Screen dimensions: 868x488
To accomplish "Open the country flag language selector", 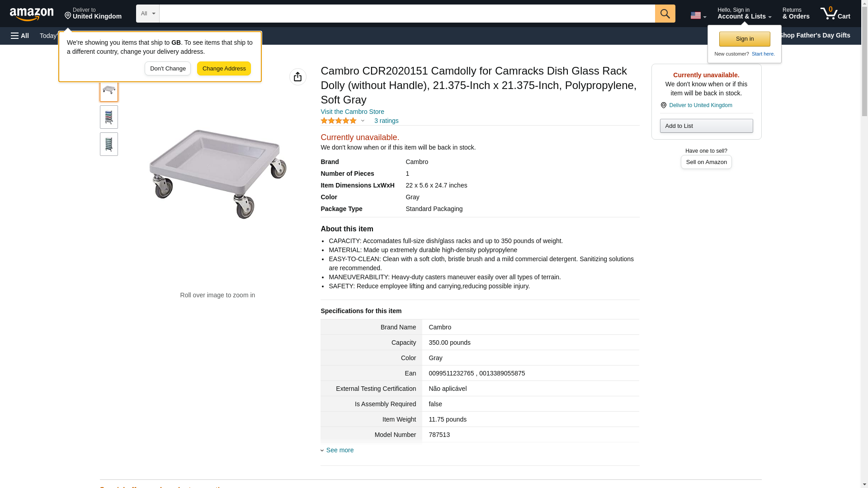I will click(698, 15).
